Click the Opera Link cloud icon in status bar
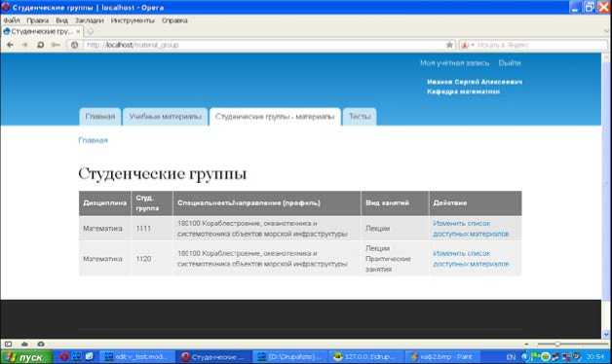This screenshot has height=364, width=612. coord(24,344)
